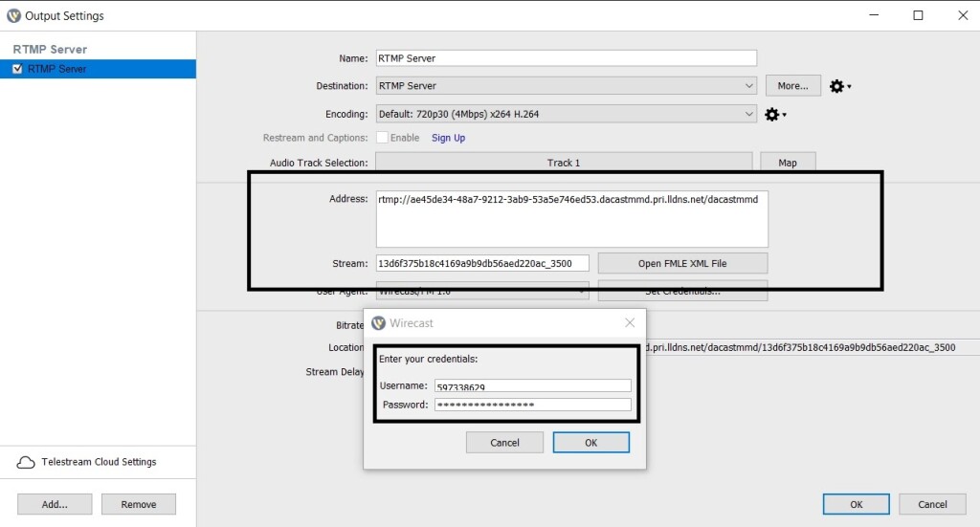This screenshot has height=527, width=980.
Task: Toggle the RTMP Server checkbox in the list
Action: (x=17, y=69)
